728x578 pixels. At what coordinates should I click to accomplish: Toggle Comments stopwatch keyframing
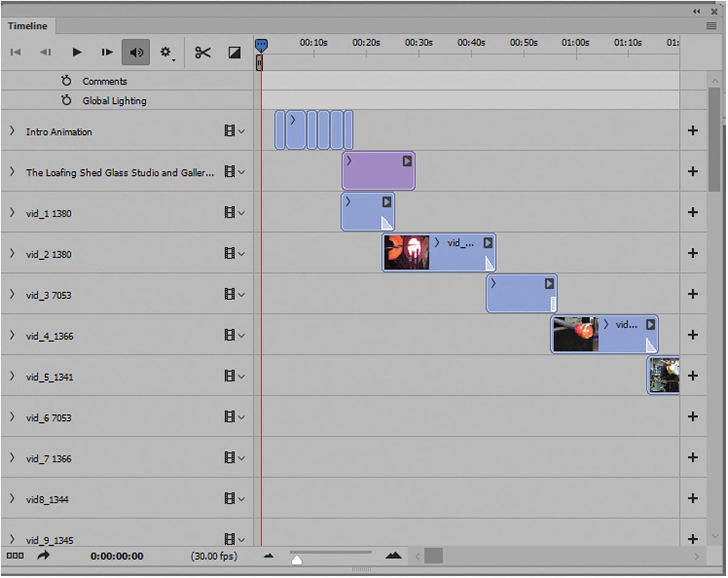tap(66, 81)
